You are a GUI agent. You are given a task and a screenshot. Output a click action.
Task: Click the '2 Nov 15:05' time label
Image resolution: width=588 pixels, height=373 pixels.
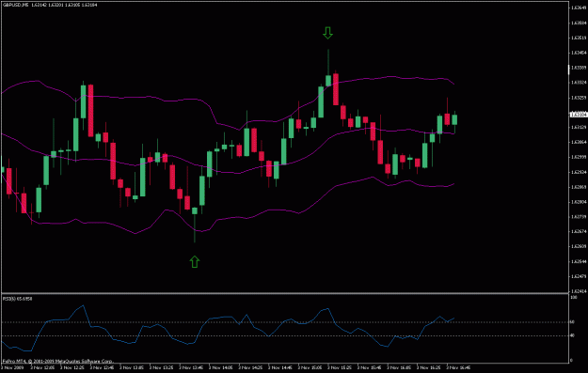pyautogui.click(x=310, y=367)
